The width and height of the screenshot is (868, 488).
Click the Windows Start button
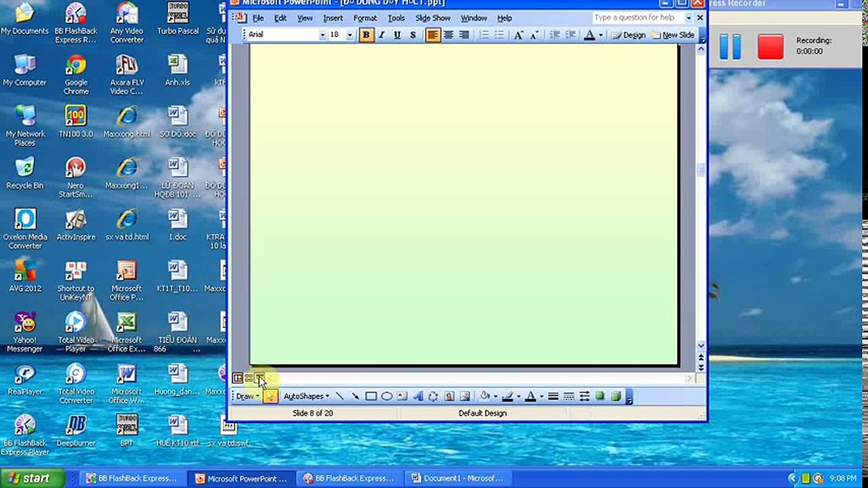coord(33,478)
